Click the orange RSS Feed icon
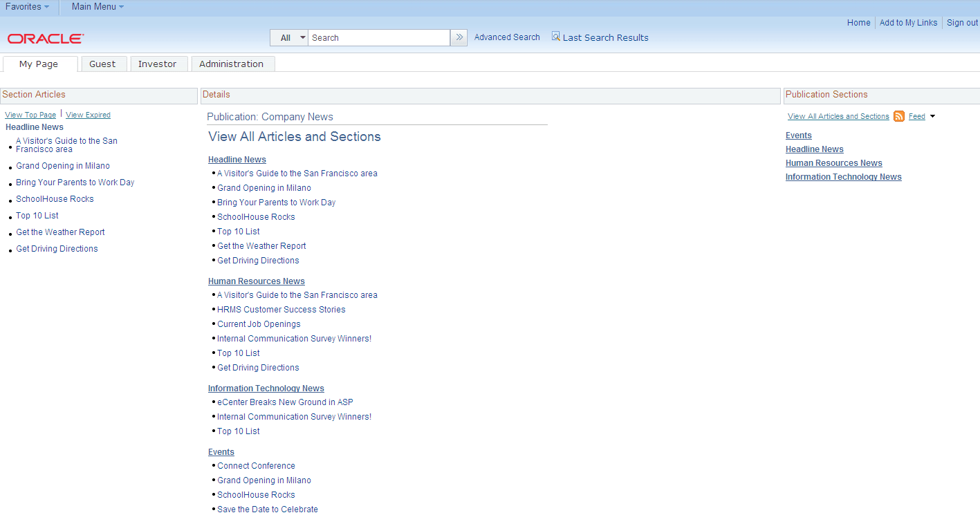Viewport: 980px width, 524px height. point(898,116)
